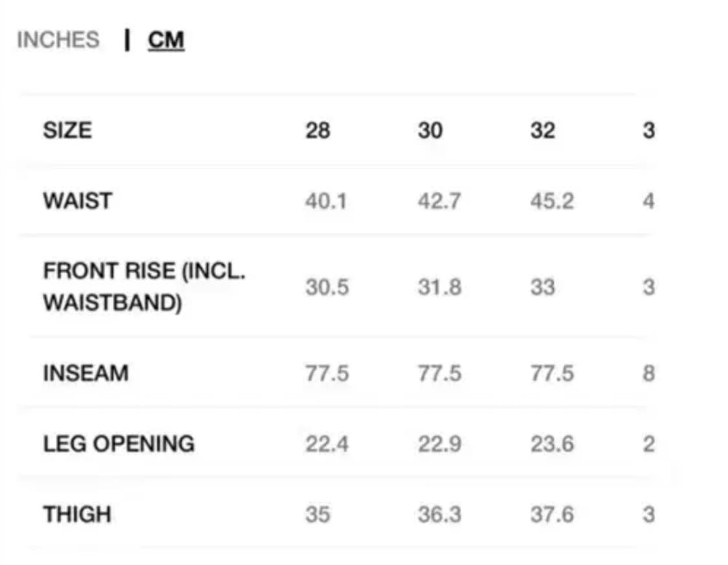Switch units to INCHES
728x565 pixels.
tap(58, 40)
